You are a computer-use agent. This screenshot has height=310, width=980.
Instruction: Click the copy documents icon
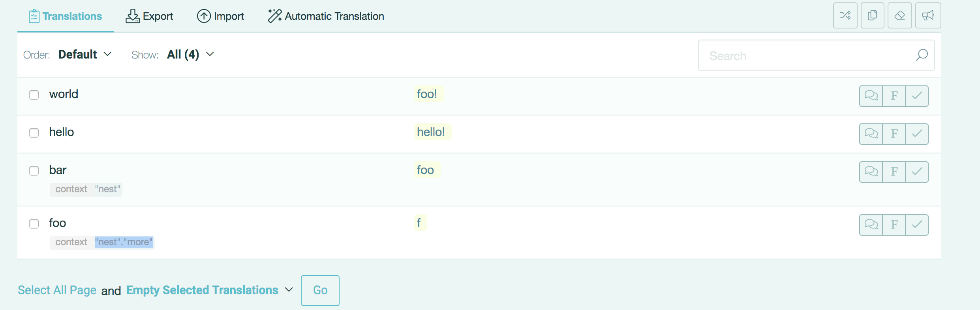872,16
